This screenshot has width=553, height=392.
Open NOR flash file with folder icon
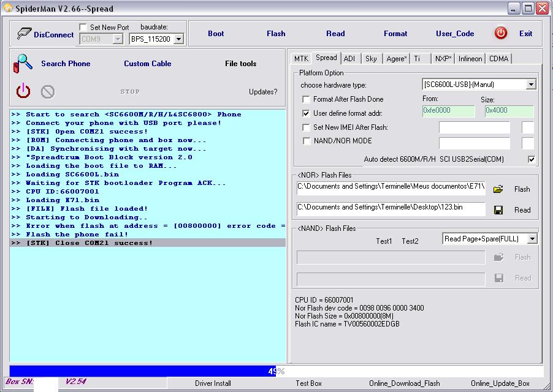coord(498,189)
